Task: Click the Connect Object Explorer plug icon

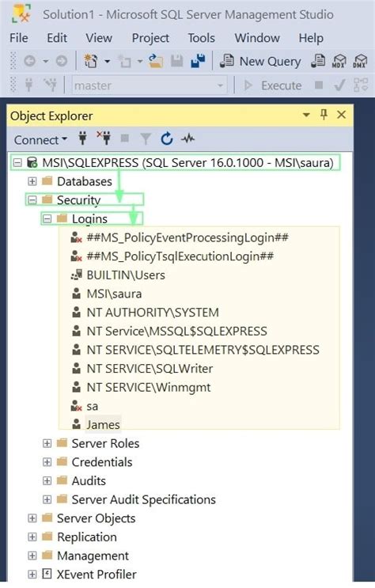Action: [83, 138]
